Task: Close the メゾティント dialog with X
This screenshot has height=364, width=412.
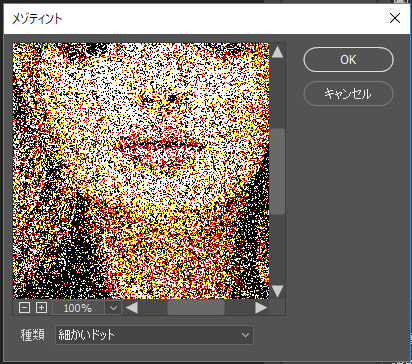Action: click(395, 18)
